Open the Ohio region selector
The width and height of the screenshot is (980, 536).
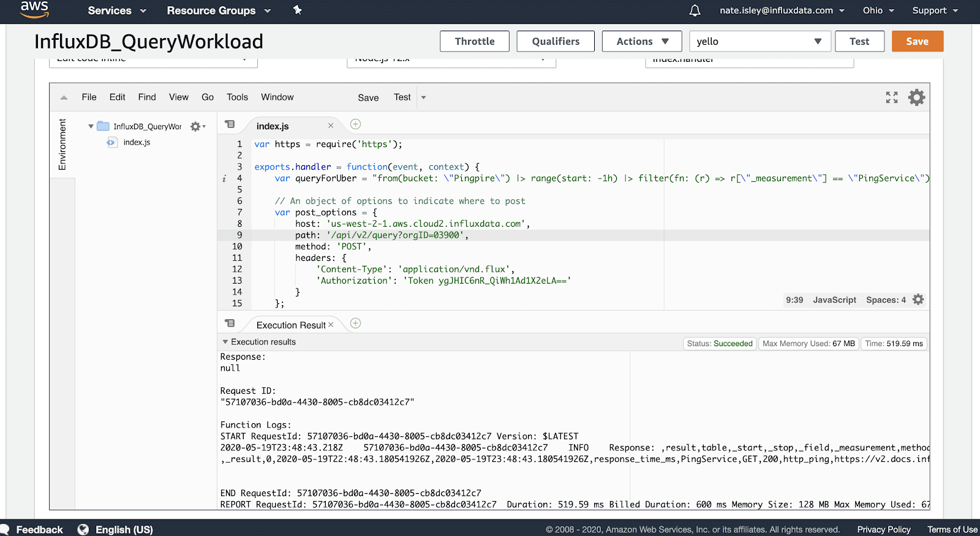pyautogui.click(x=878, y=10)
